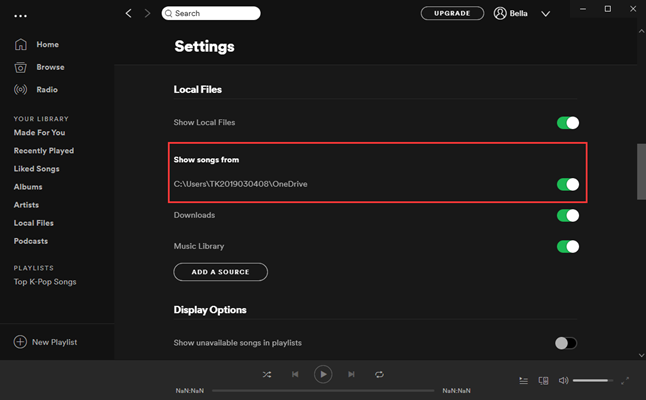Click the scrollbar up arrow
The width and height of the screenshot is (646, 400).
[641, 31]
